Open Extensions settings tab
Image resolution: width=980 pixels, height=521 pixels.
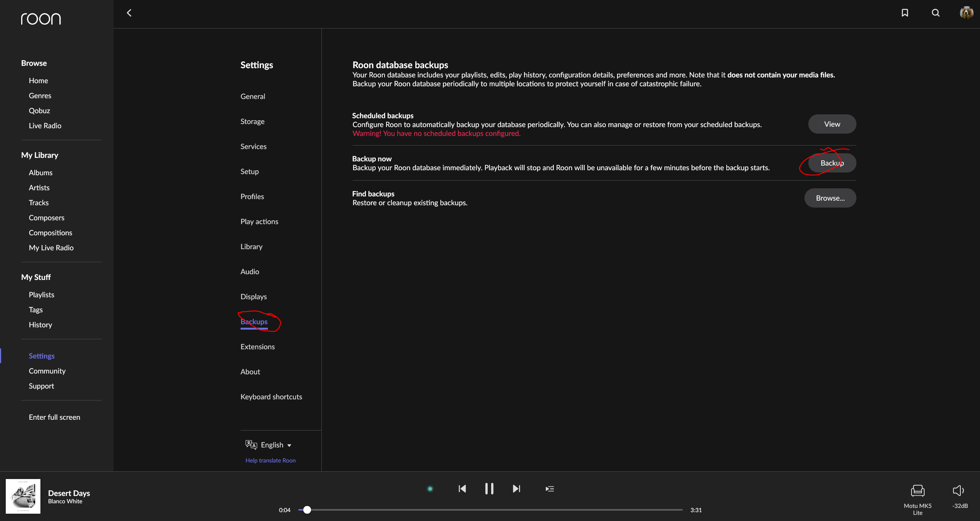click(x=258, y=347)
